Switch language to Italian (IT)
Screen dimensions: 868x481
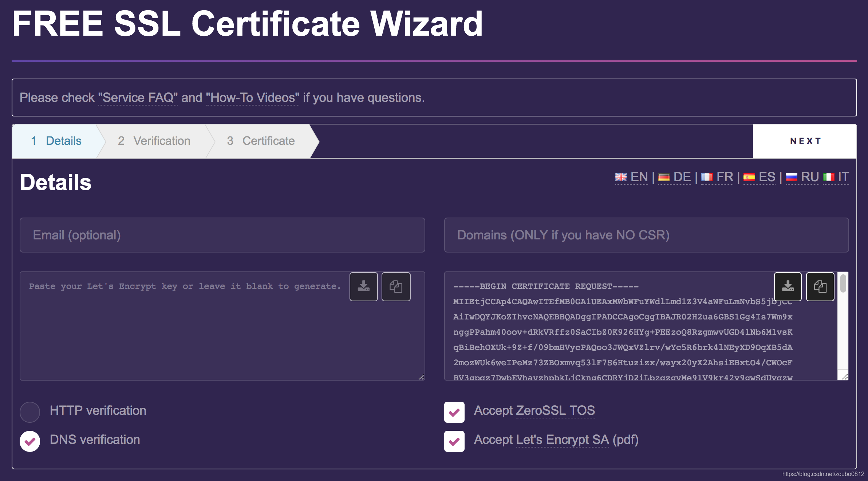(x=836, y=177)
